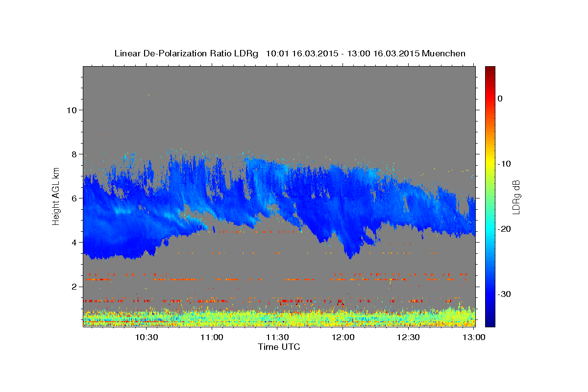Click the height tick label 4
This screenshot has height=392, width=588.
coord(74,242)
